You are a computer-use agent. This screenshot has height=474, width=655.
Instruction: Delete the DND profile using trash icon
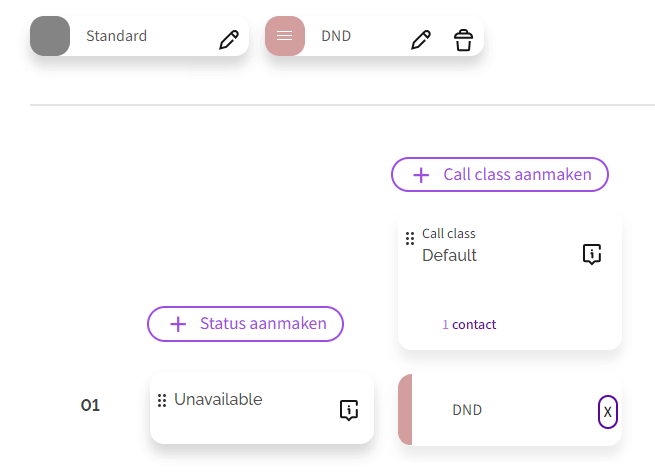coord(462,40)
